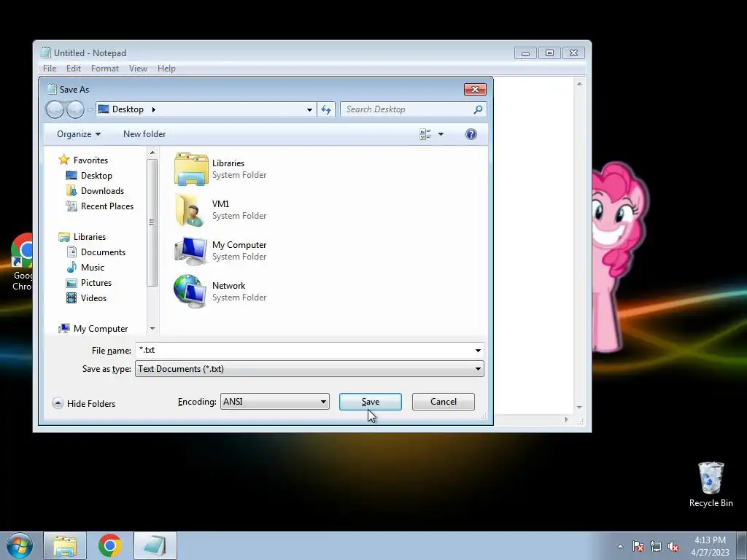Click the back navigation arrow button
Image resolution: width=747 pixels, height=560 pixels.
coord(55,109)
